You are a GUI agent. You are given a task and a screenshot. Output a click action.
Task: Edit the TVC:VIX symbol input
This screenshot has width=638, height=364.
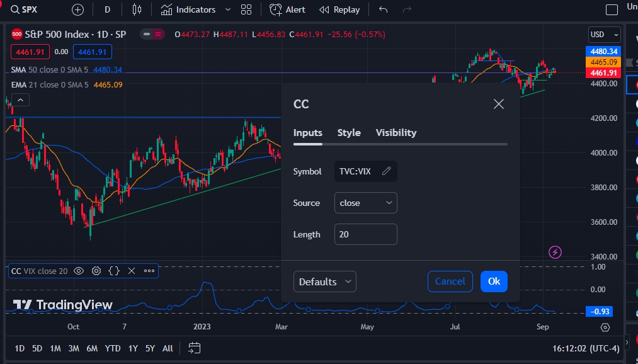pyautogui.click(x=365, y=171)
